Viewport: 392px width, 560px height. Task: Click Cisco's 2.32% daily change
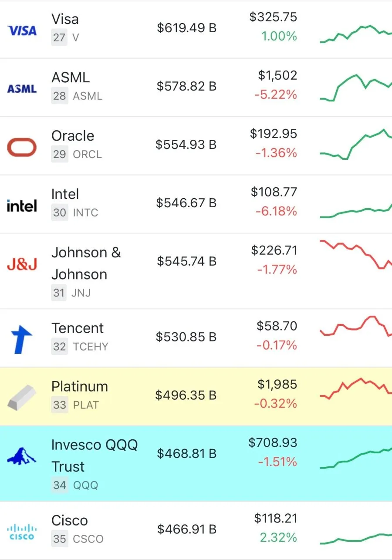[x=278, y=537]
